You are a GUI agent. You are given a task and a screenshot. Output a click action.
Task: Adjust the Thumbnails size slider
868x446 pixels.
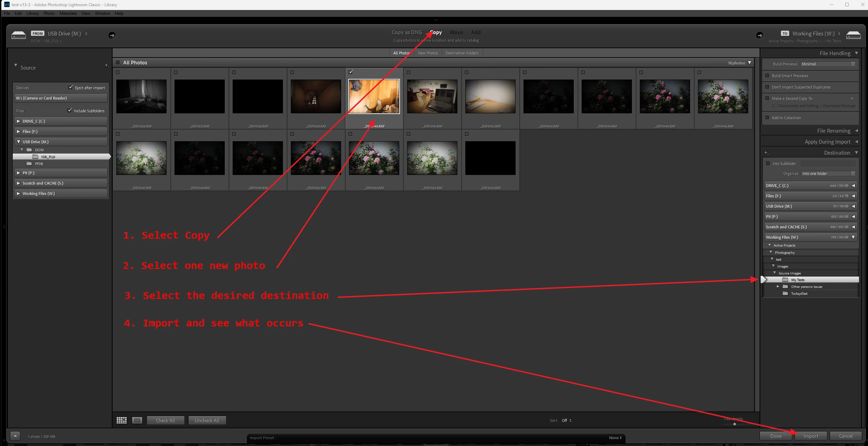click(734, 424)
